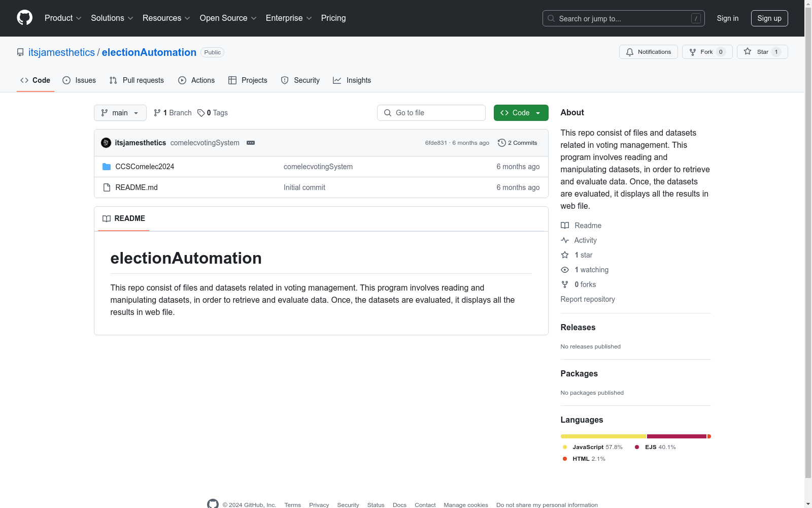812x508 pixels.
Task: Switch to the Pull requests tab
Action: tap(137, 80)
